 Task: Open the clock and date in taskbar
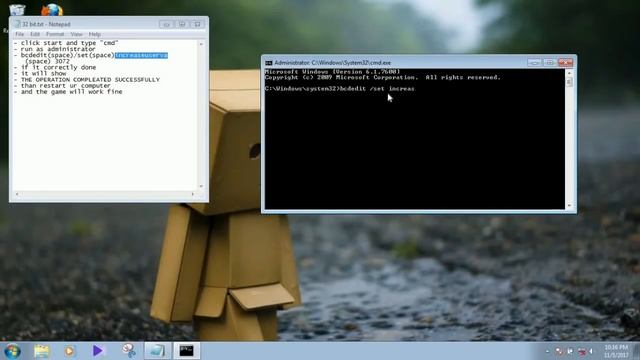coord(616,351)
